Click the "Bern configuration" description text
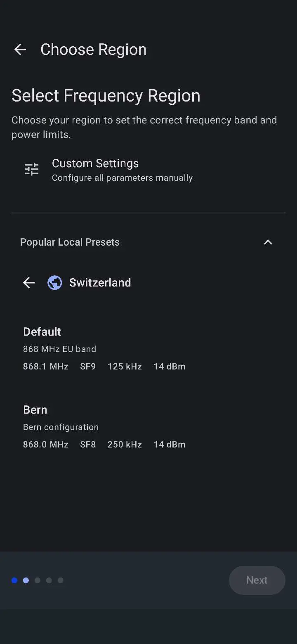Screen dimensions: 297x644 pyautogui.click(x=61, y=427)
